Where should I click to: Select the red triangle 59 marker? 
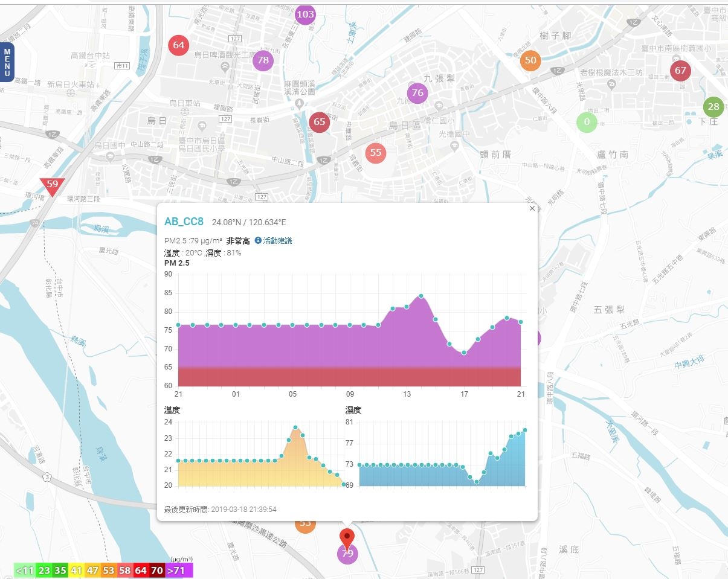click(x=53, y=185)
